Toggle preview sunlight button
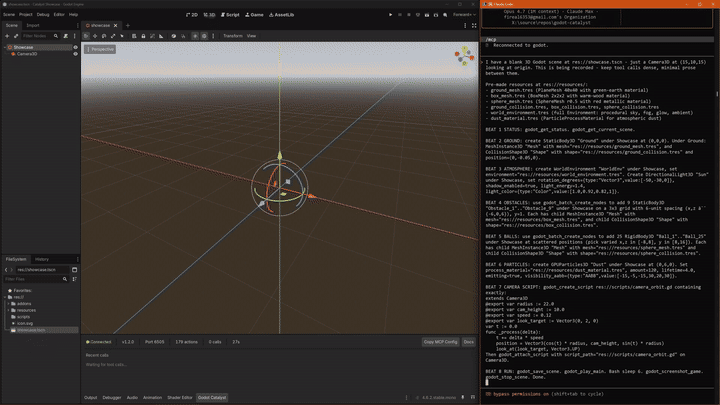Image resolution: width=720 pixels, height=405 pixels. coord(195,36)
